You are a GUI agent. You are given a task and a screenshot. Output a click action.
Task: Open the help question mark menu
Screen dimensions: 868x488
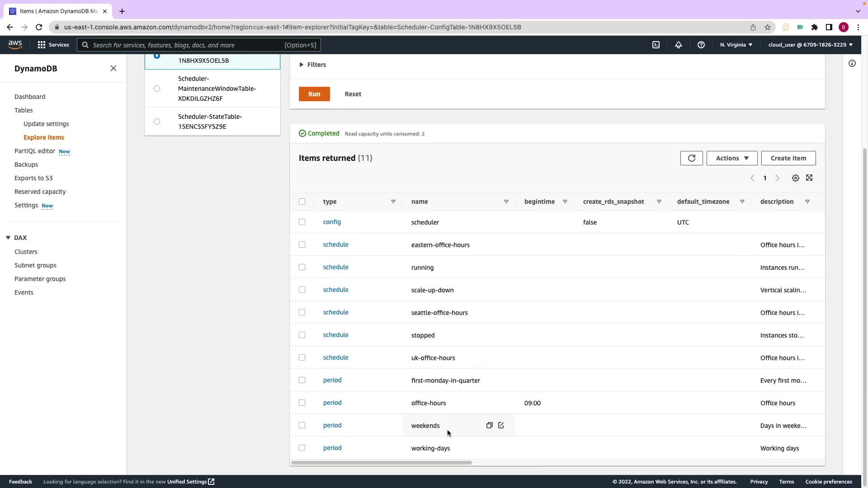(701, 45)
